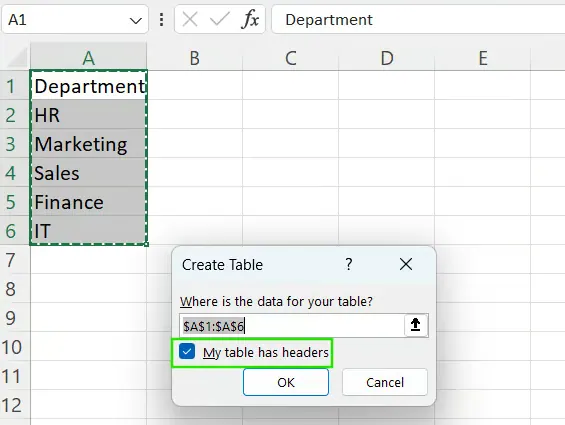
Task: Click the formula bar containing Department
Action: tap(418, 20)
